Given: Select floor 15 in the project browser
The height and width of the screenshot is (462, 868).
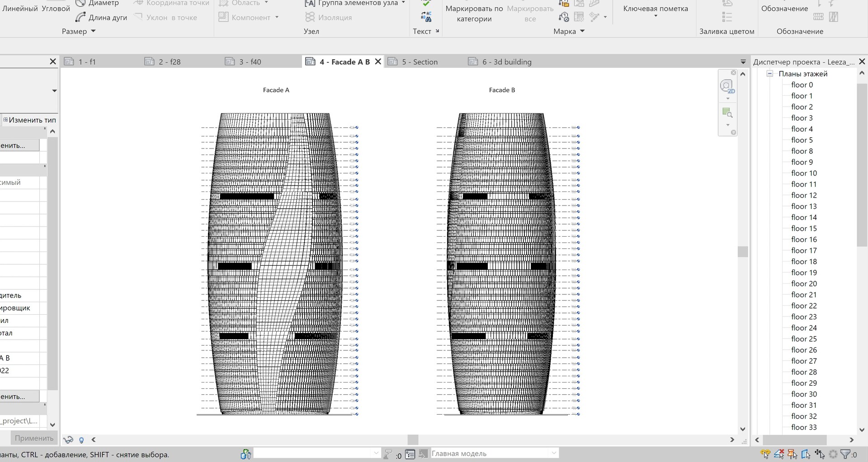Looking at the screenshot, I should tap(804, 228).
